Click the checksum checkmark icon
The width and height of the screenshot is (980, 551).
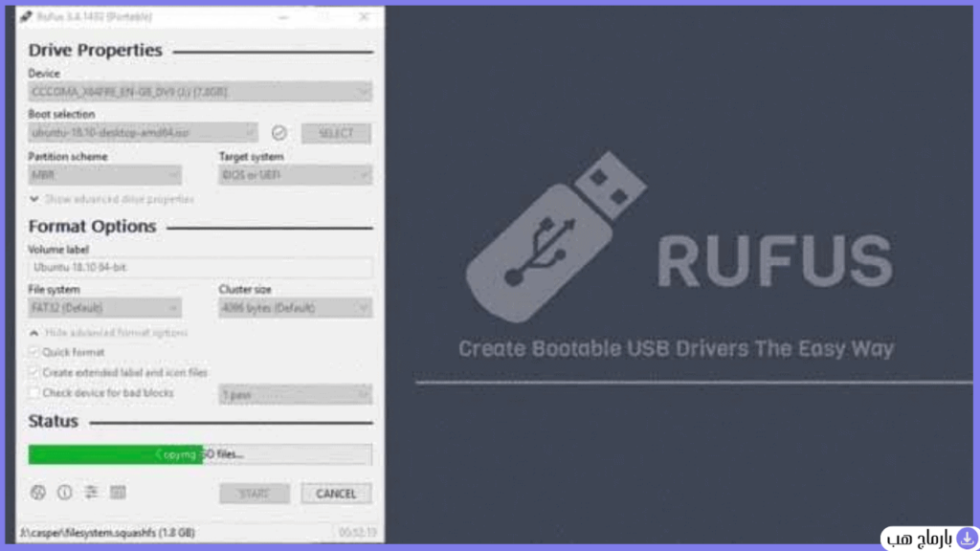[279, 132]
